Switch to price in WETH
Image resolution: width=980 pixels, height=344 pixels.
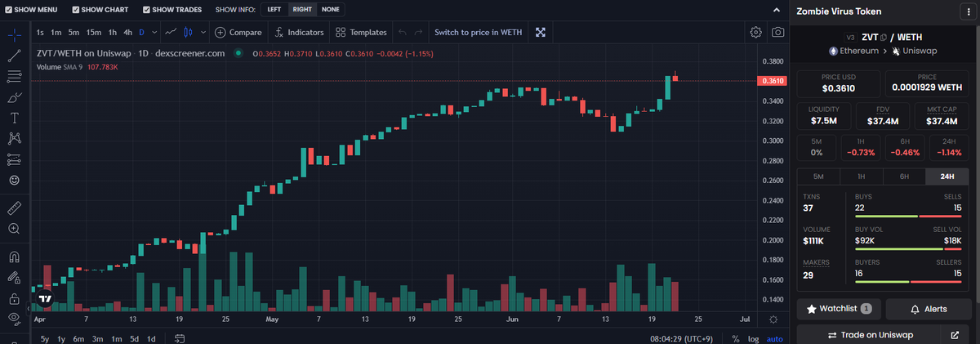(x=478, y=32)
